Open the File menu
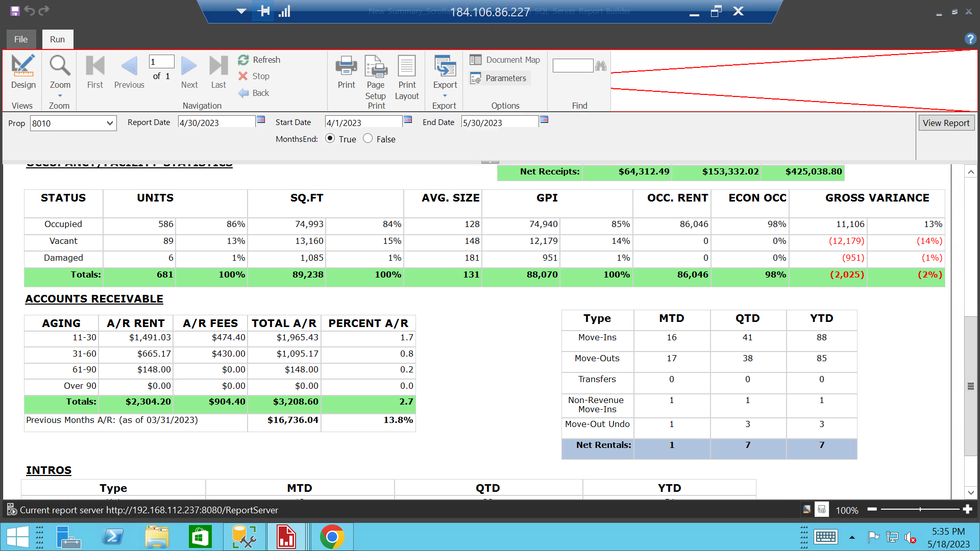980x551 pixels. tap(21, 39)
